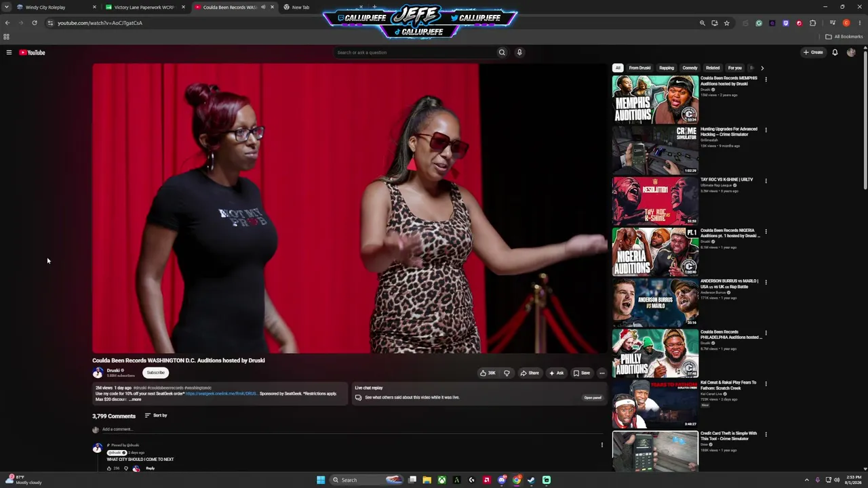
Task: Share the video
Action: pos(530,373)
